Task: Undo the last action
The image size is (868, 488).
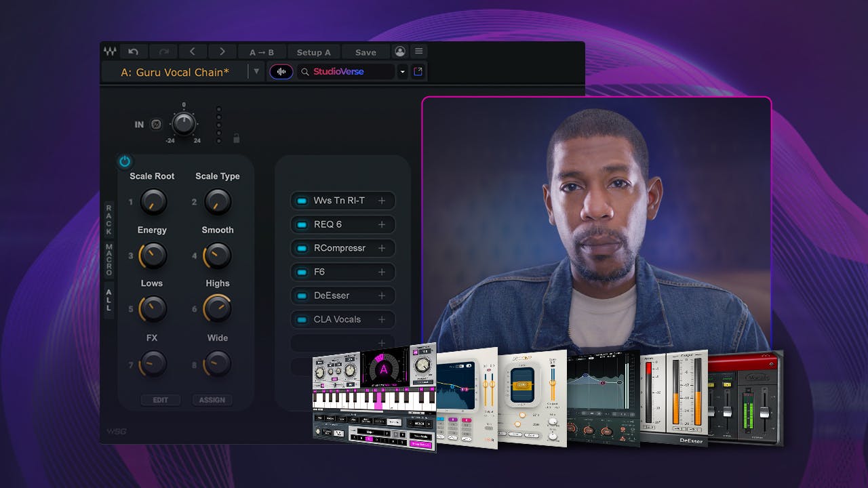Action: 134,52
